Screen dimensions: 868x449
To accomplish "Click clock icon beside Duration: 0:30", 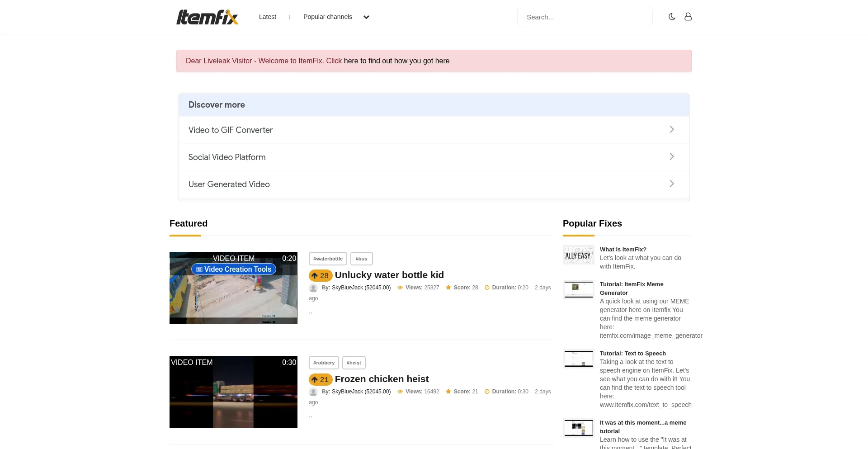I will (x=487, y=392).
